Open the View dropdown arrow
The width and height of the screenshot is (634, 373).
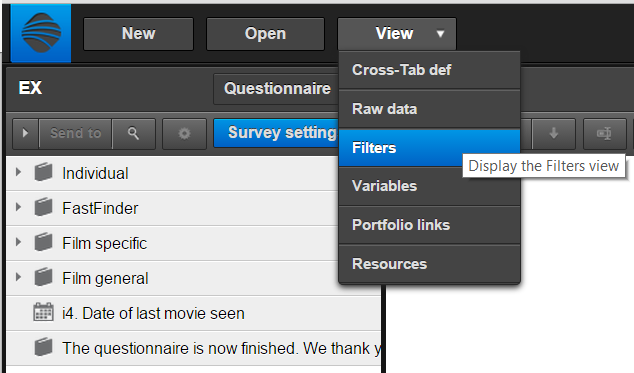point(440,34)
